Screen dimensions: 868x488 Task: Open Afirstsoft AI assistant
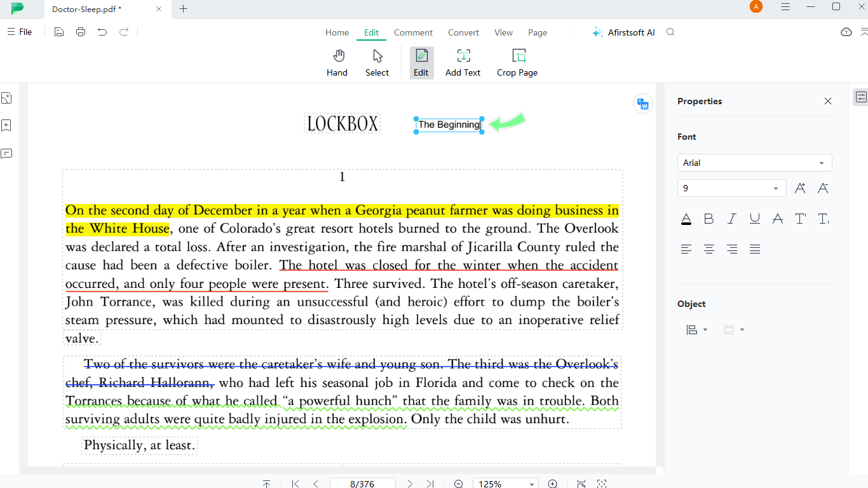[x=623, y=32]
